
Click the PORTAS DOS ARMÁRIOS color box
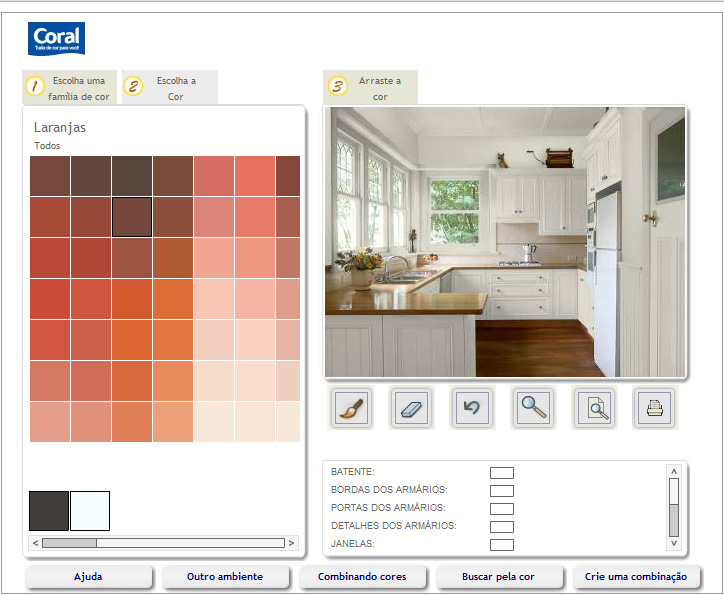click(x=502, y=509)
